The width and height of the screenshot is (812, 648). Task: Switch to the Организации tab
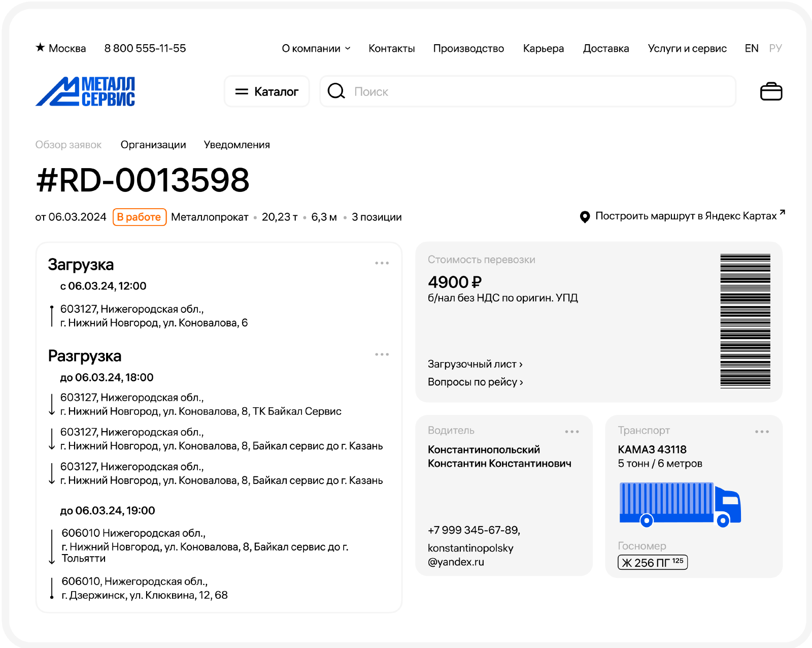[153, 145]
